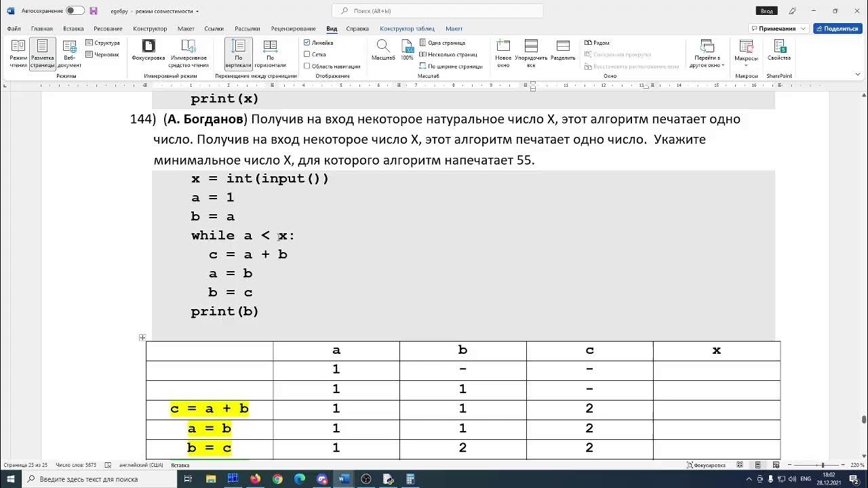Choose Multiple Pages (Несколько страниц) zoom
Viewport: 868px width, 488px height.
[448, 54]
